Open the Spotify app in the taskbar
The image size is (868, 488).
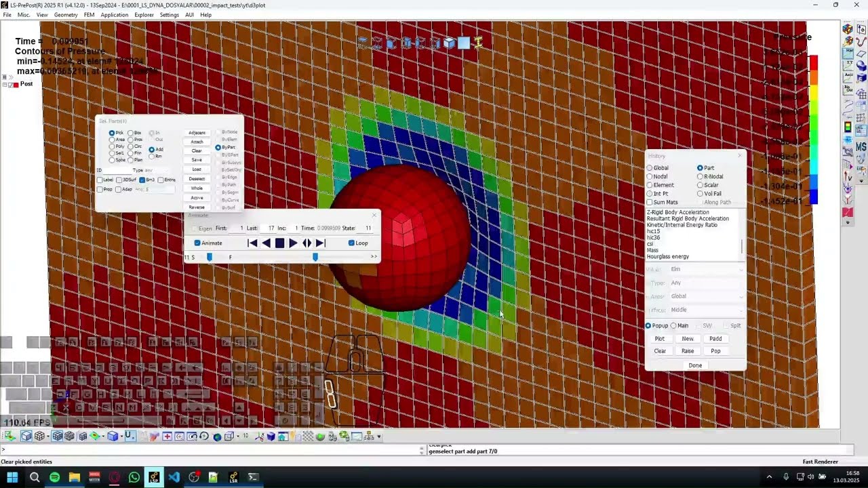[54, 477]
